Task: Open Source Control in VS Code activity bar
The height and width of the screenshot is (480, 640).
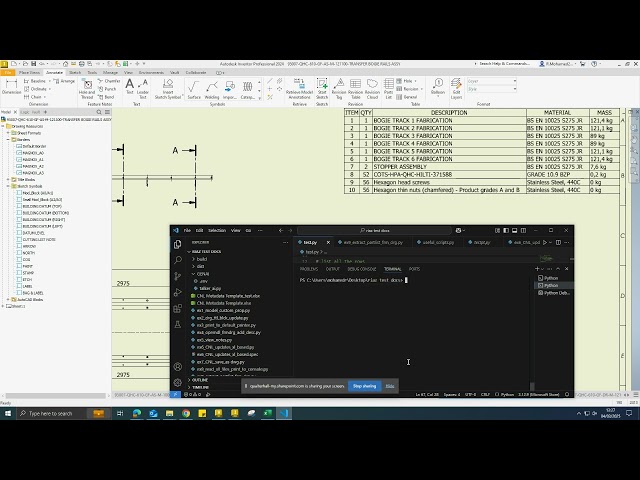Action: coord(178,276)
